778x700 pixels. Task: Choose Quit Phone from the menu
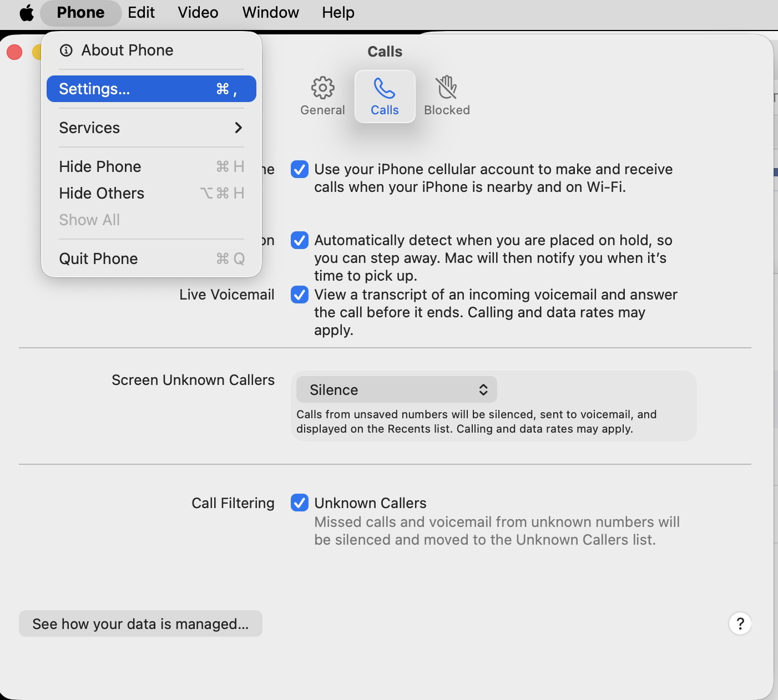click(151, 258)
